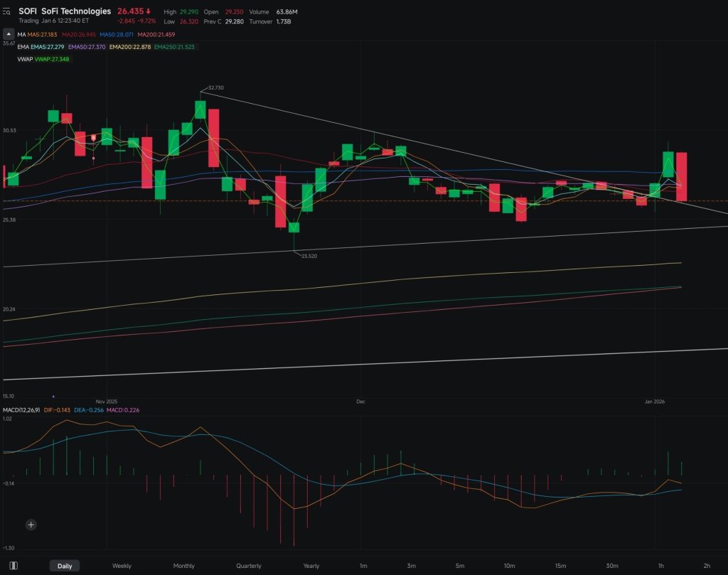
Task: Click the 30.53 price axis label
Action: (9, 131)
